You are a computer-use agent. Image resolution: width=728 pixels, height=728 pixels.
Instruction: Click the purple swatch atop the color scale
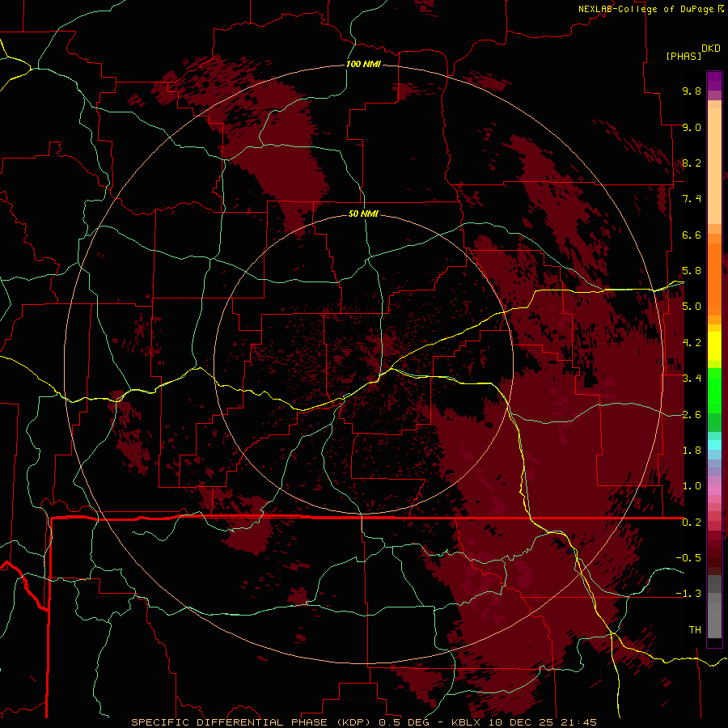click(x=714, y=81)
